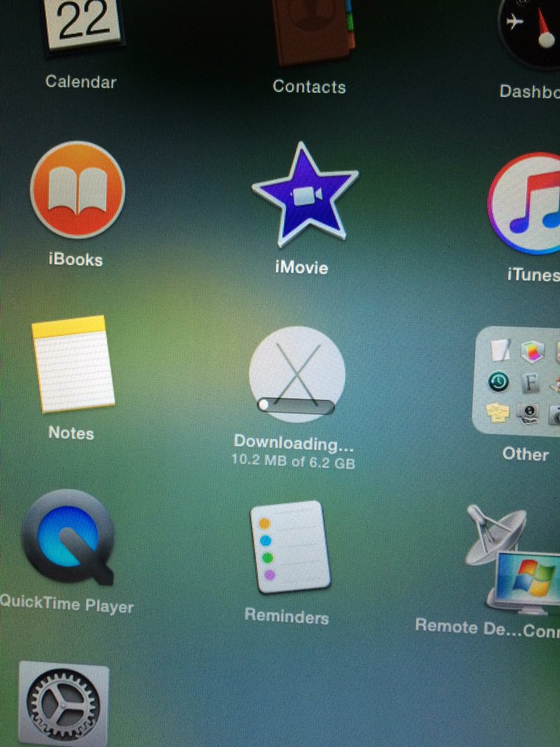The width and height of the screenshot is (560, 747).
Task: Open the Other folder
Action: click(517, 381)
